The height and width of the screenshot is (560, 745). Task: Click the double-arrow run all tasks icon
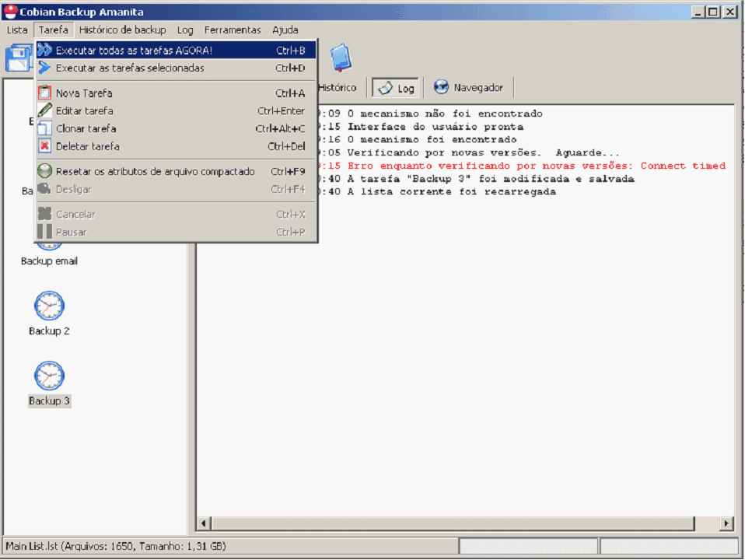click(44, 51)
